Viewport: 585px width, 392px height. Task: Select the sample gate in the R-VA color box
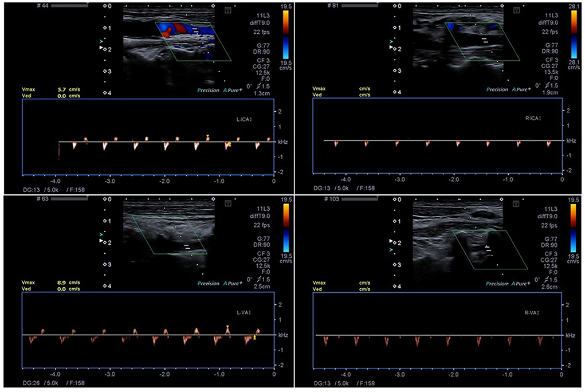[x=487, y=248]
